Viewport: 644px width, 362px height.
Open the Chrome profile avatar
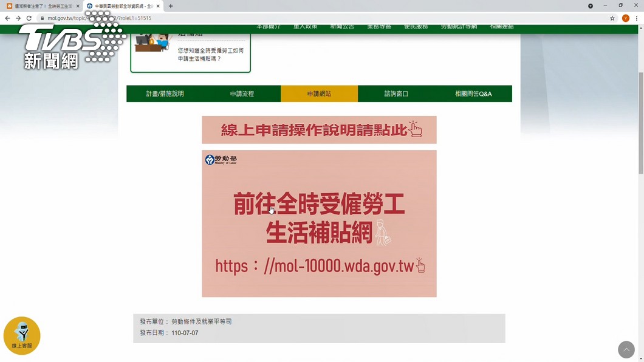[626, 18]
